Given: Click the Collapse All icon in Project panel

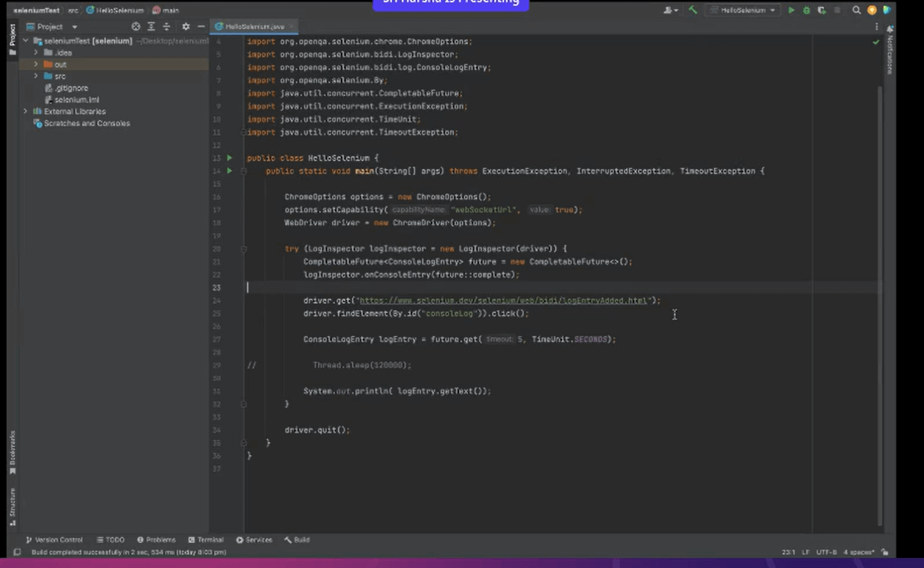Looking at the screenshot, I should (153, 26).
